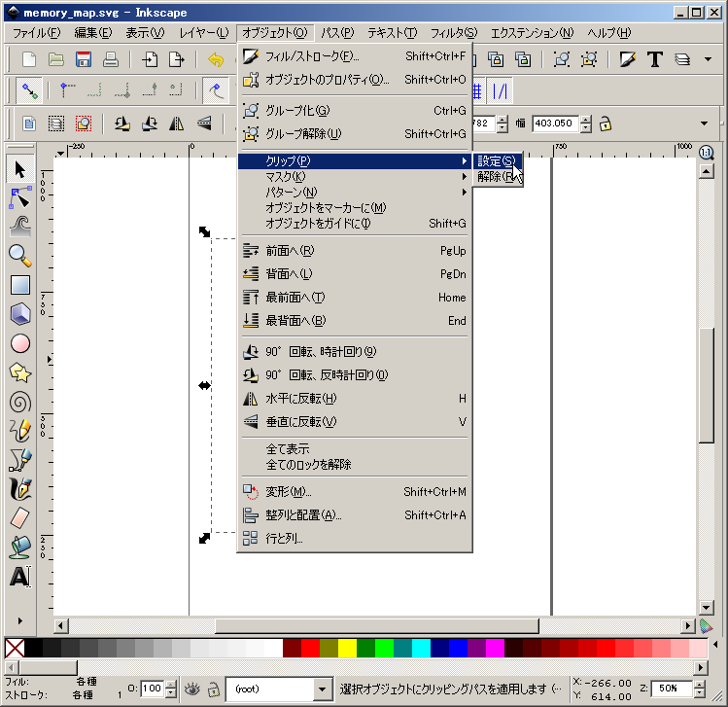Toggle select all in all layers icon
Screen dimensions: 728x707
tap(56, 124)
